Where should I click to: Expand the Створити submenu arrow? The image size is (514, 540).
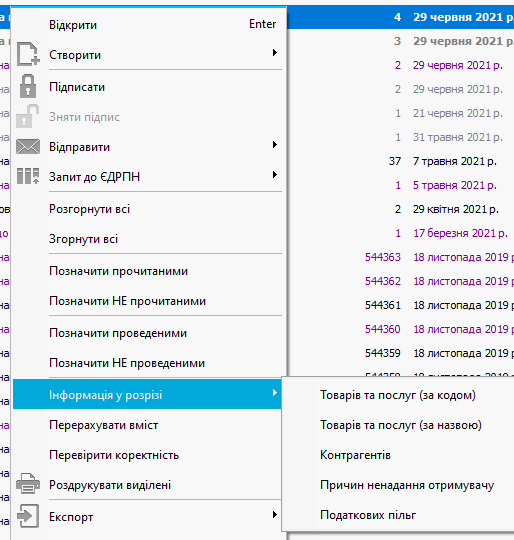pyautogui.click(x=274, y=53)
